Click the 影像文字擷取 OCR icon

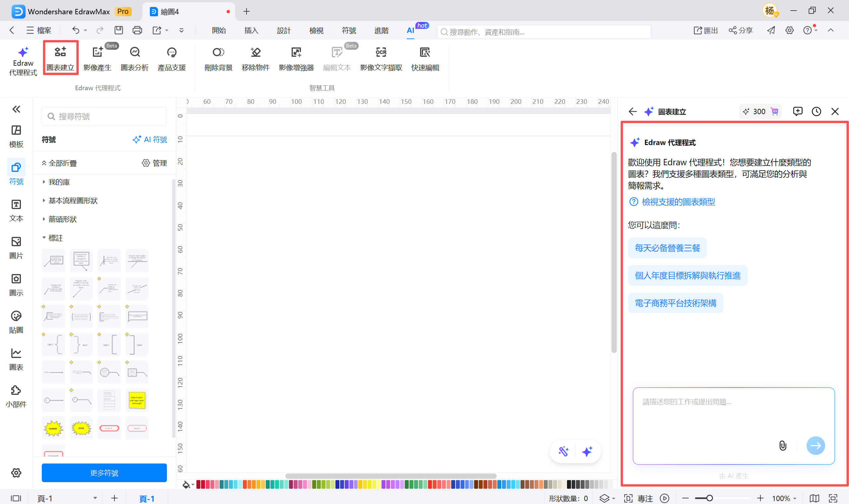381,52
